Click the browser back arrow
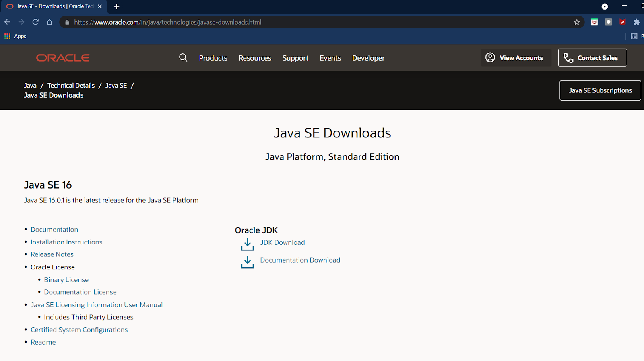644x361 pixels. coord(7,22)
